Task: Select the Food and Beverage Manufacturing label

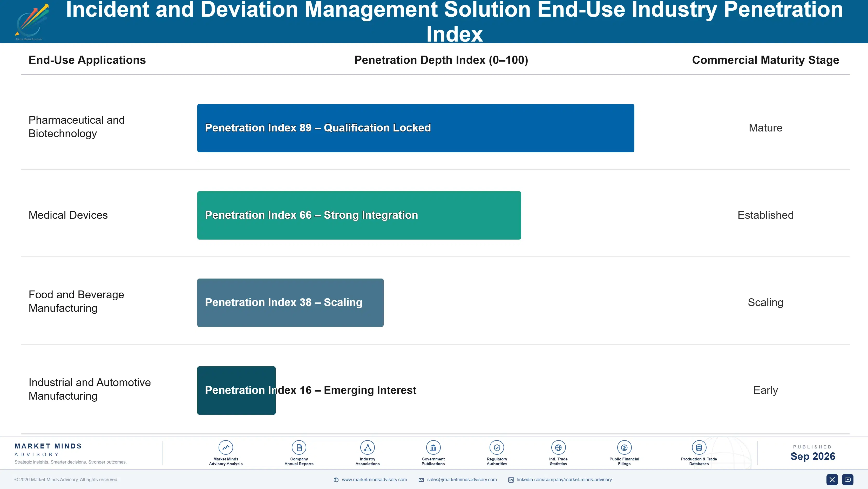Action: coord(76,301)
